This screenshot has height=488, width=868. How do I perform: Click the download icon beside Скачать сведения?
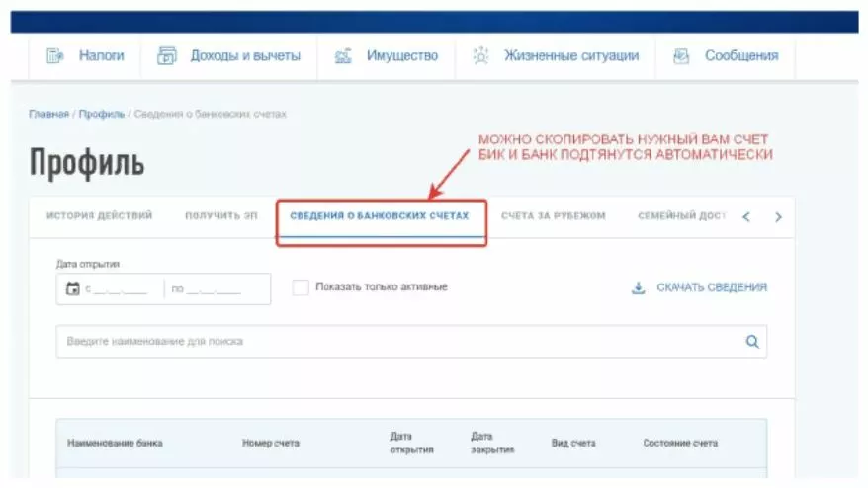639,287
